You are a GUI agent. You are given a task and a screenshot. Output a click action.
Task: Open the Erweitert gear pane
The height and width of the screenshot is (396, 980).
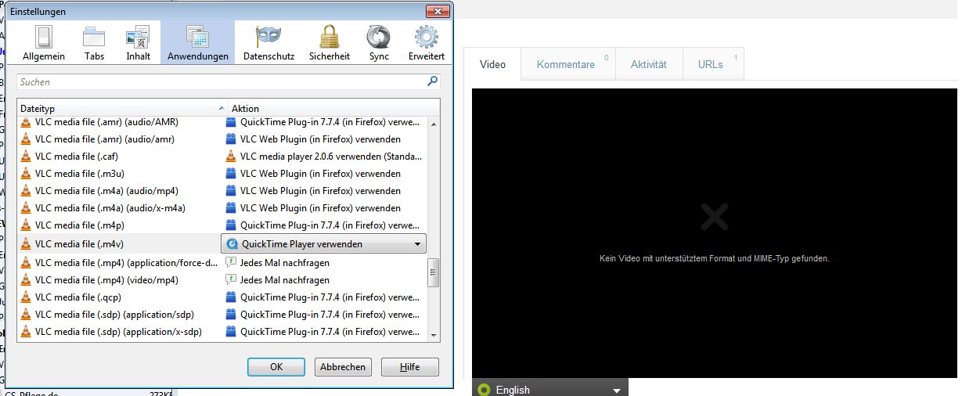[x=427, y=43]
